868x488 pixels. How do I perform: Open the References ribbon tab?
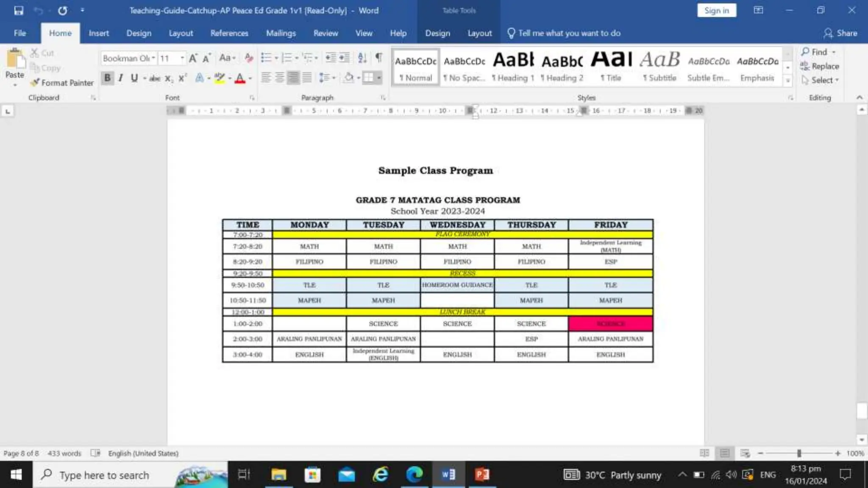click(229, 33)
